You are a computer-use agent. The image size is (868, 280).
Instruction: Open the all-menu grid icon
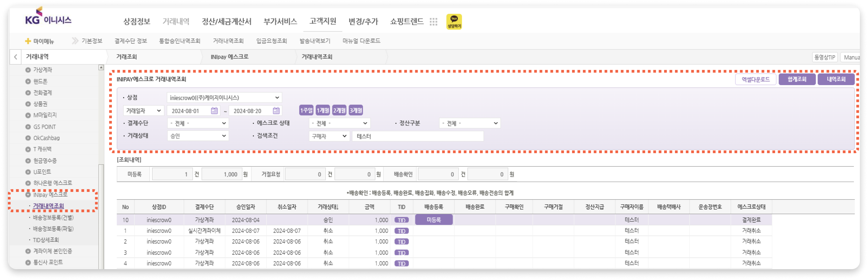[433, 21]
